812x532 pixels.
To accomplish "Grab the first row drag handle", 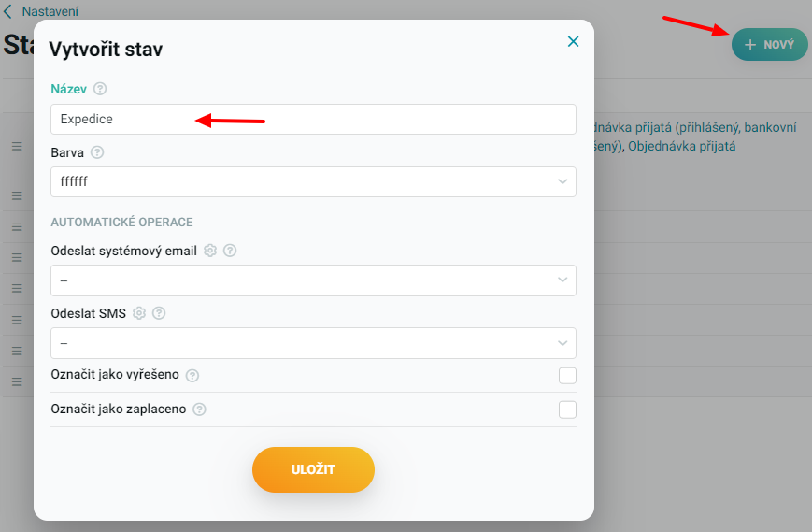I will 16,147.
